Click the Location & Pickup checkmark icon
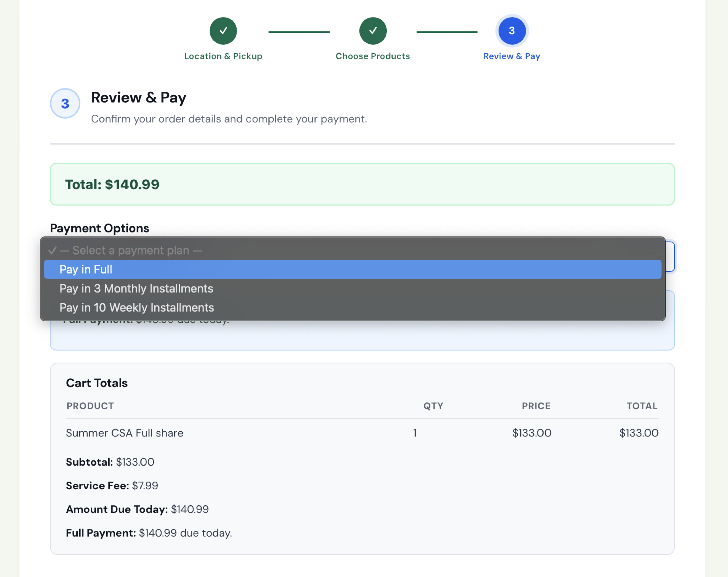 (x=223, y=31)
